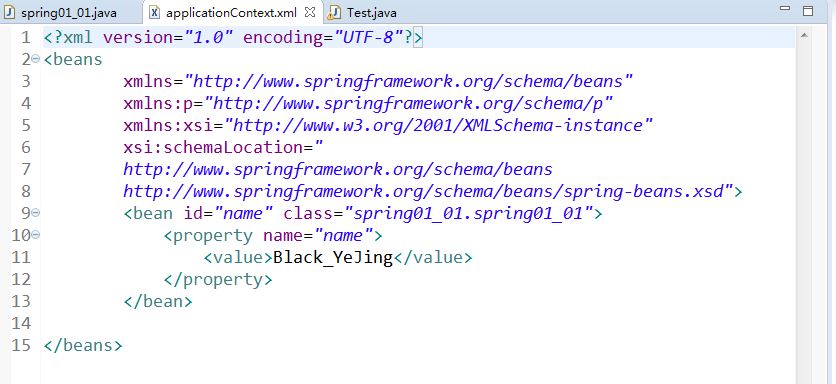
Task: Click the XMLSchema-instance URL on line 5
Action: (x=439, y=125)
